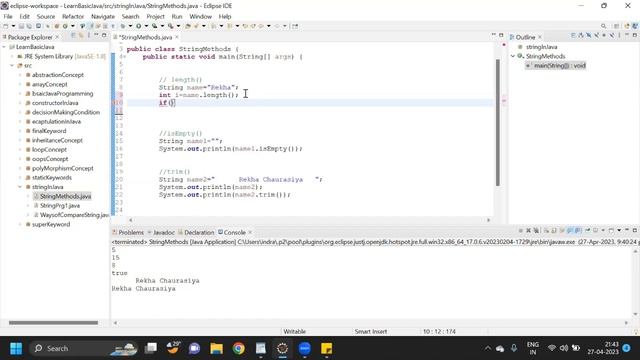Image resolution: width=640 pixels, height=360 pixels.
Task: Maximize the Console panel
Action: pyautogui.click(x=635, y=231)
